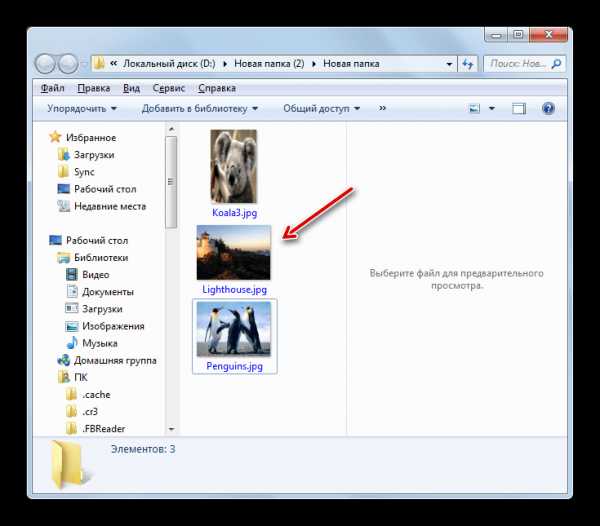Click the .FBReader folder icon
This screenshot has width=600, height=526.
pyautogui.click(x=72, y=428)
